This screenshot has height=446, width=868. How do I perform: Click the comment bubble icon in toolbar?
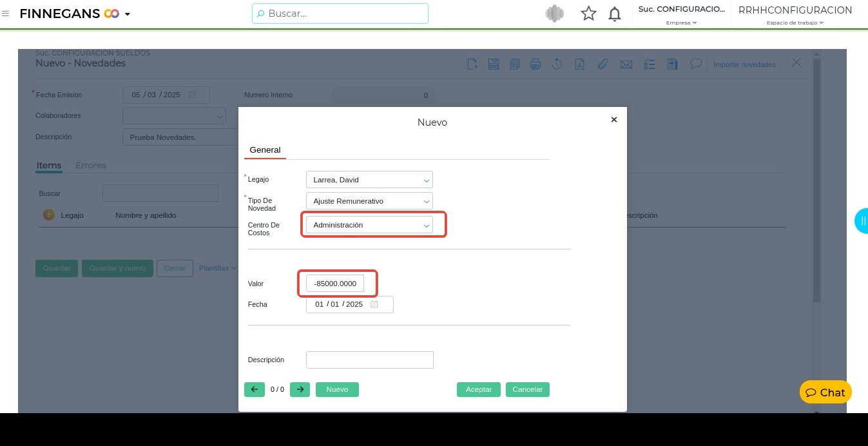[x=695, y=64]
